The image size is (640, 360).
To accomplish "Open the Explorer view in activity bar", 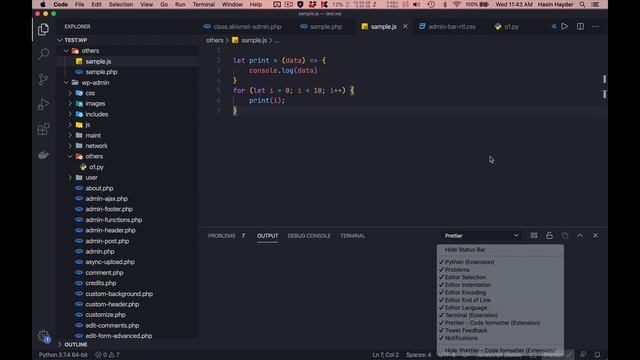I will click(x=43, y=29).
